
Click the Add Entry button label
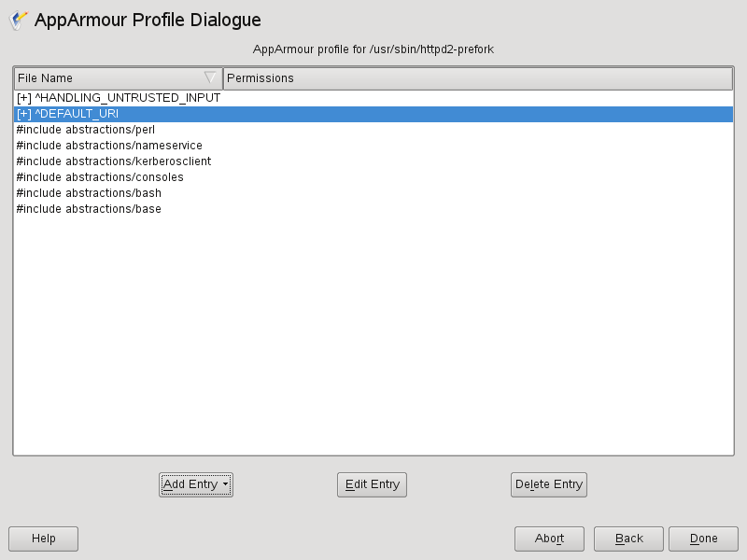pyautogui.click(x=190, y=484)
